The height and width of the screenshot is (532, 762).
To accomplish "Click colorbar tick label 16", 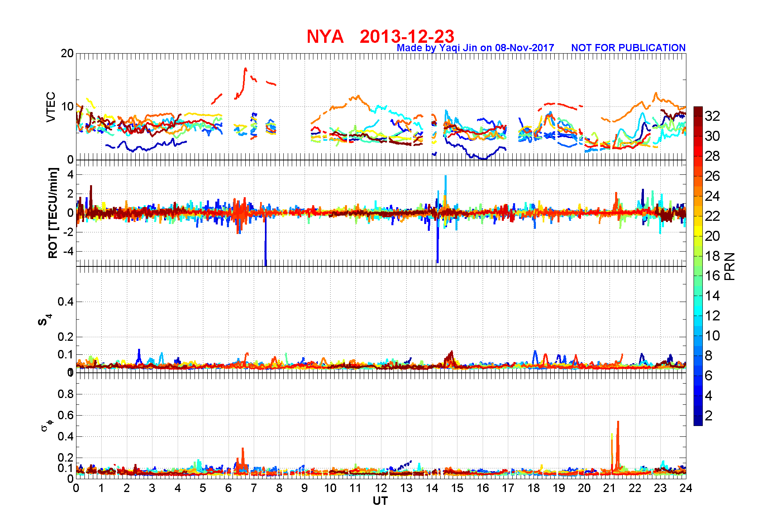I will pyautogui.click(x=712, y=276).
